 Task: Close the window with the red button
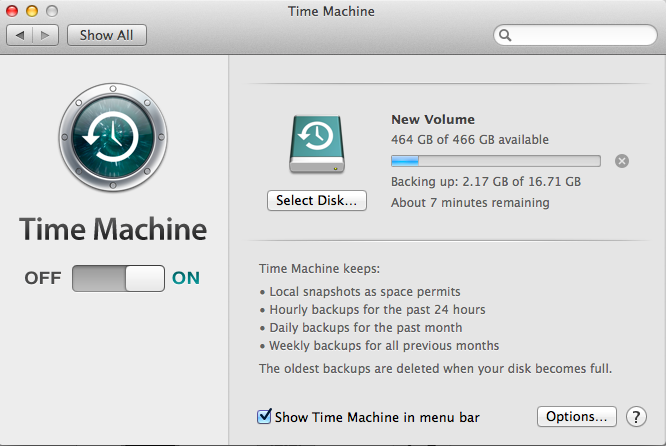click(x=12, y=11)
